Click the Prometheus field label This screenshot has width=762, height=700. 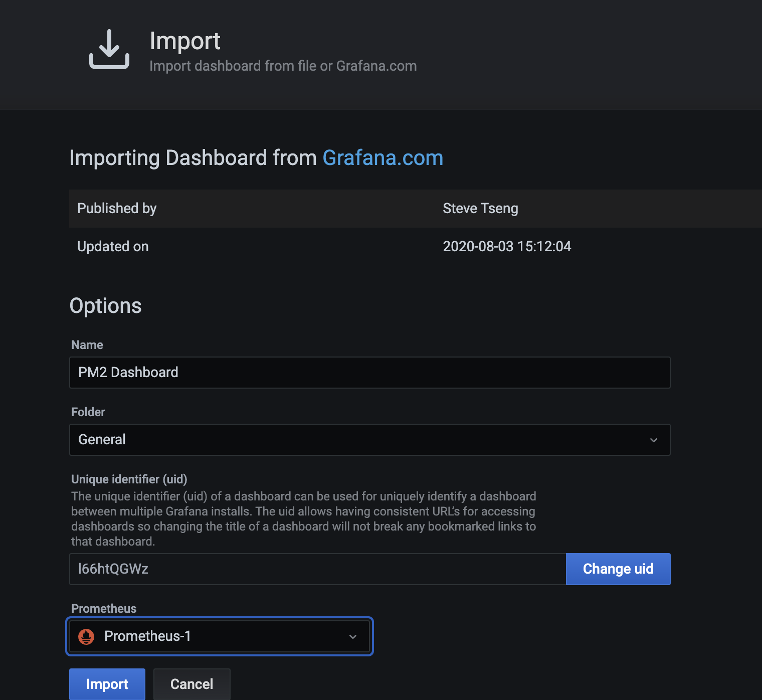[104, 609]
